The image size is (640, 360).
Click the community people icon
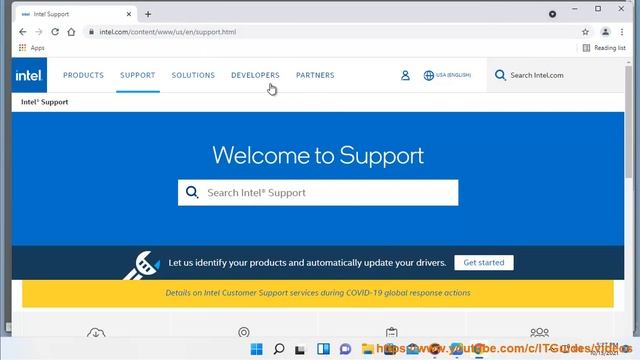click(x=539, y=332)
